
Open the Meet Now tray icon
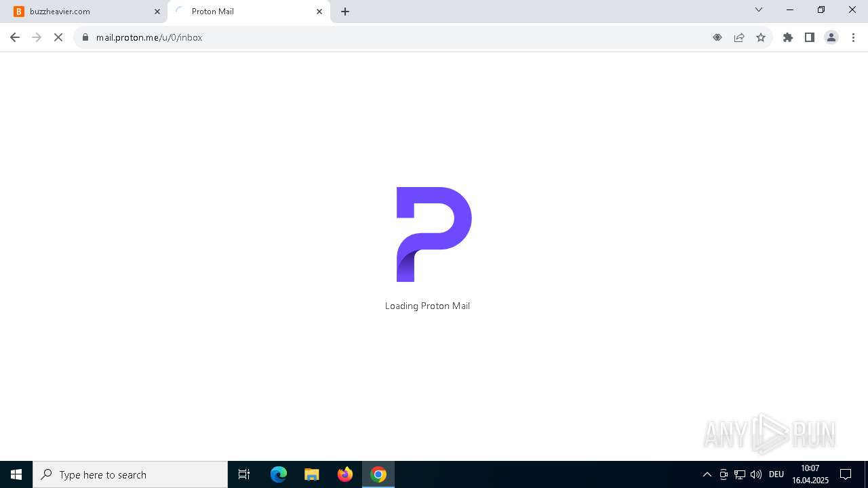tap(724, 474)
